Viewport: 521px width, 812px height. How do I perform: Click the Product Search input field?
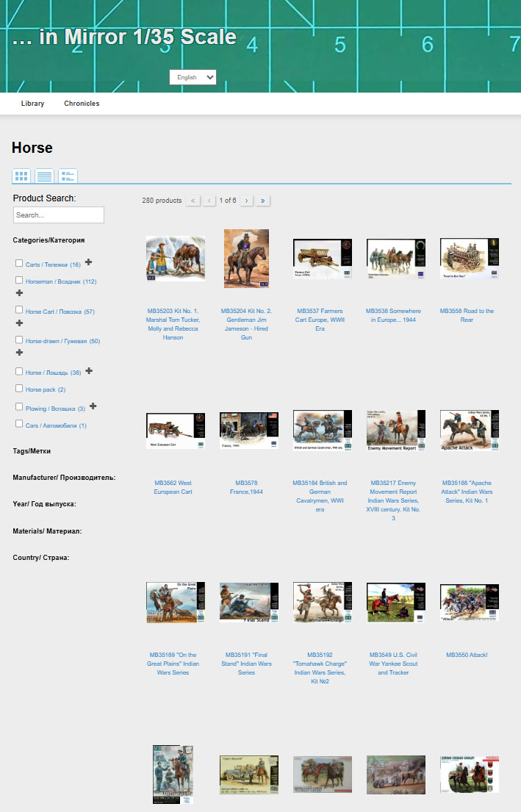tap(59, 215)
